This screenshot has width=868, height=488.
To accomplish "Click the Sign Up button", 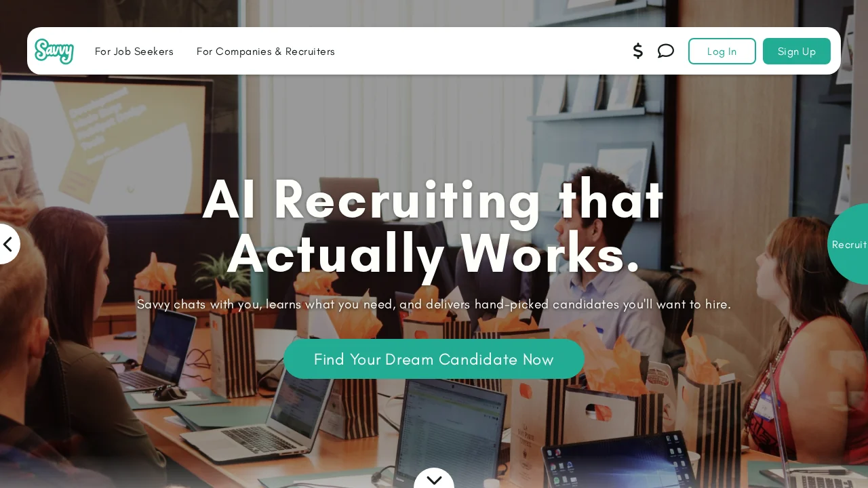I will click(x=797, y=52).
